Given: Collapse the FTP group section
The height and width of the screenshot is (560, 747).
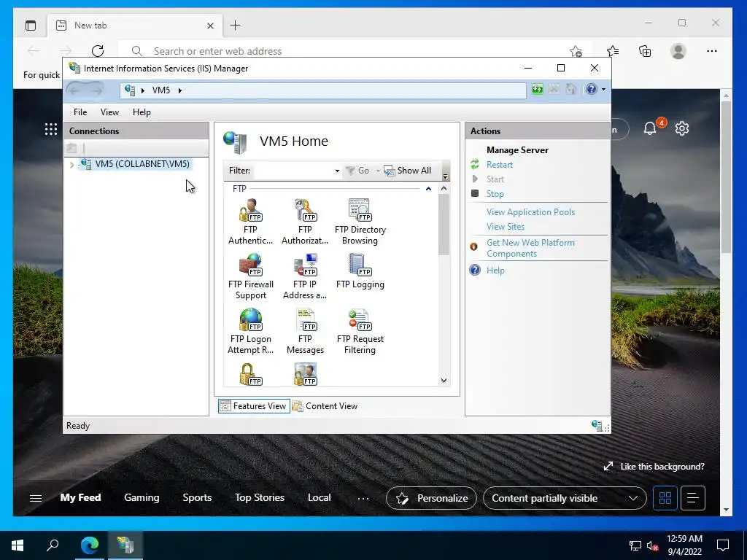Looking at the screenshot, I should (x=428, y=189).
